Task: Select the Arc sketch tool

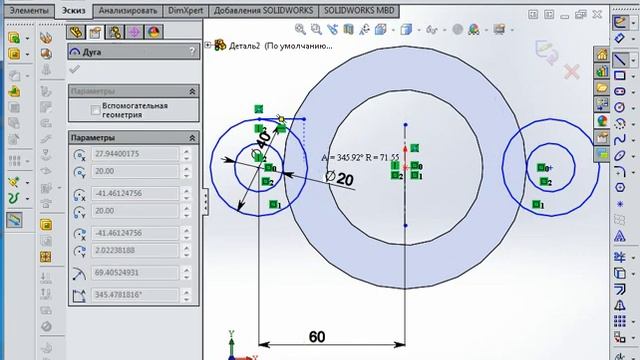Action: tap(620, 124)
